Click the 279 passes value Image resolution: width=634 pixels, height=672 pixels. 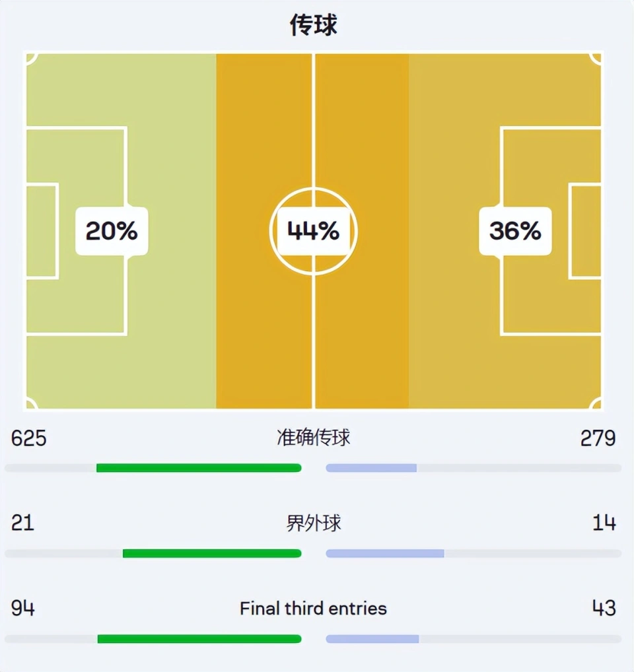[598, 438]
